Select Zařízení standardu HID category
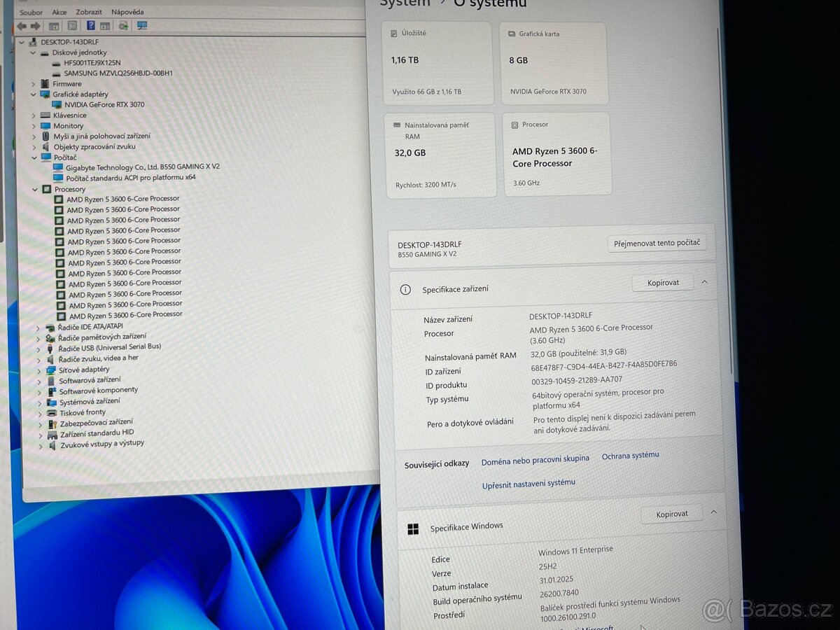Screen dimensions: 840x630 click(97, 433)
